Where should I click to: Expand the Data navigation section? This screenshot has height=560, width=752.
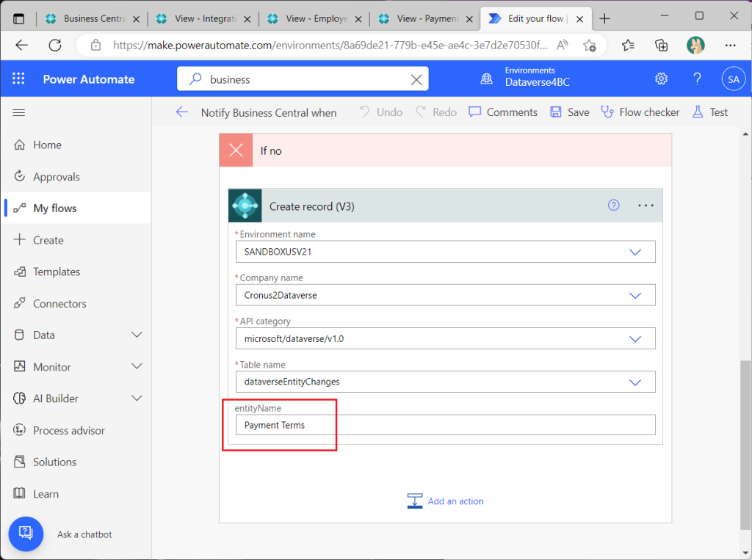click(137, 335)
